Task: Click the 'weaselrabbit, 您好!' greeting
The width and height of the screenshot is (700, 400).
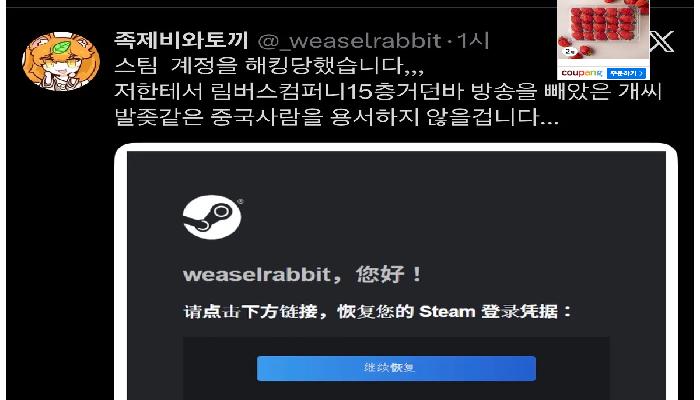Action: click(302, 274)
